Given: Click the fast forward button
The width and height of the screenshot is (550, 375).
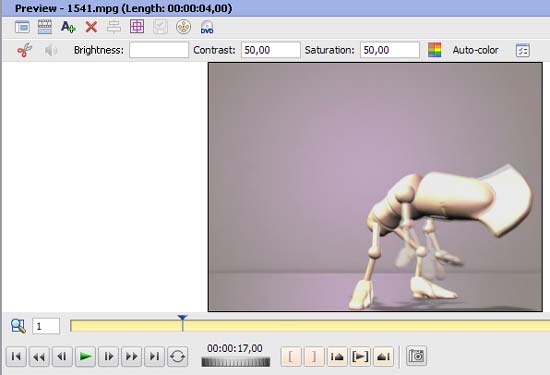Looking at the screenshot, I should pyautogui.click(x=132, y=356).
